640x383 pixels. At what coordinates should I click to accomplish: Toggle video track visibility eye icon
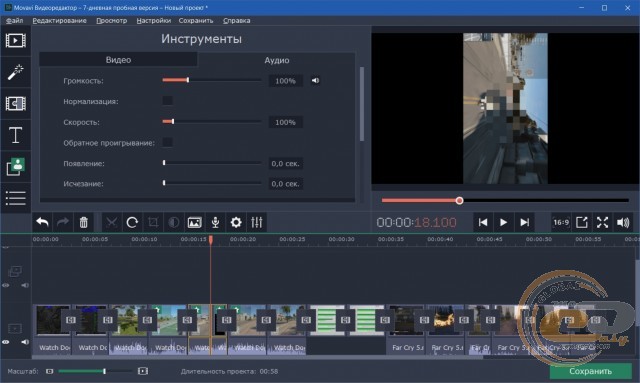pyautogui.click(x=6, y=342)
